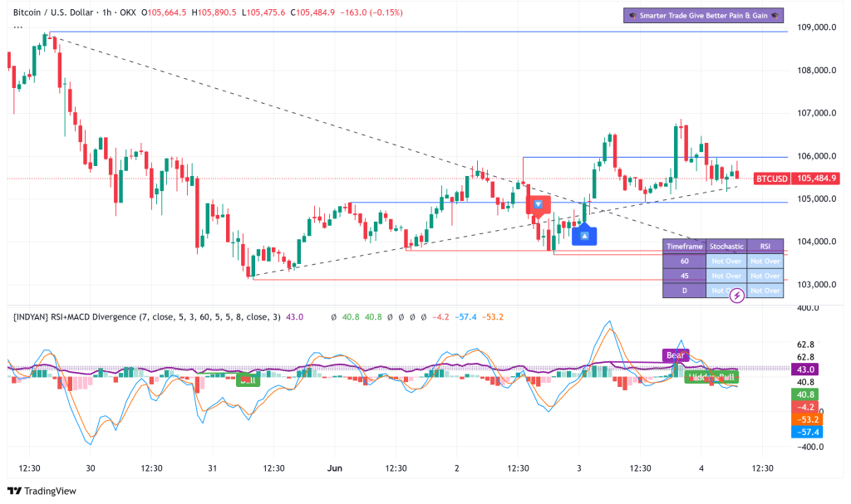Click the purple 43.0 value badge on the axis
The width and height of the screenshot is (851, 504).
pos(804,369)
